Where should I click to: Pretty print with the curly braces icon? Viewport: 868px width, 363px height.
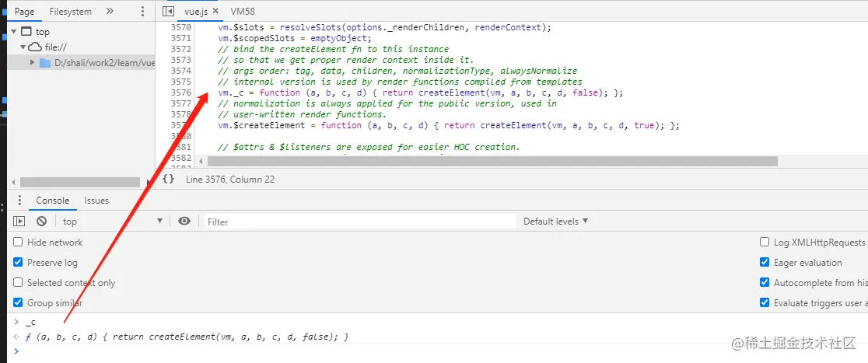point(168,180)
